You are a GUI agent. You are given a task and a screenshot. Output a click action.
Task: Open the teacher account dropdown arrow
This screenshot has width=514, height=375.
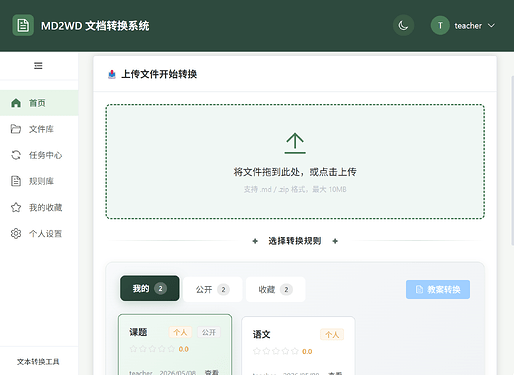point(491,25)
